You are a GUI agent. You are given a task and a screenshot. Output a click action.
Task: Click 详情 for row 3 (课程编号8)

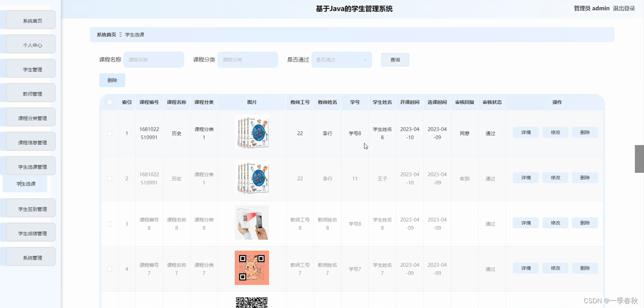pos(526,223)
